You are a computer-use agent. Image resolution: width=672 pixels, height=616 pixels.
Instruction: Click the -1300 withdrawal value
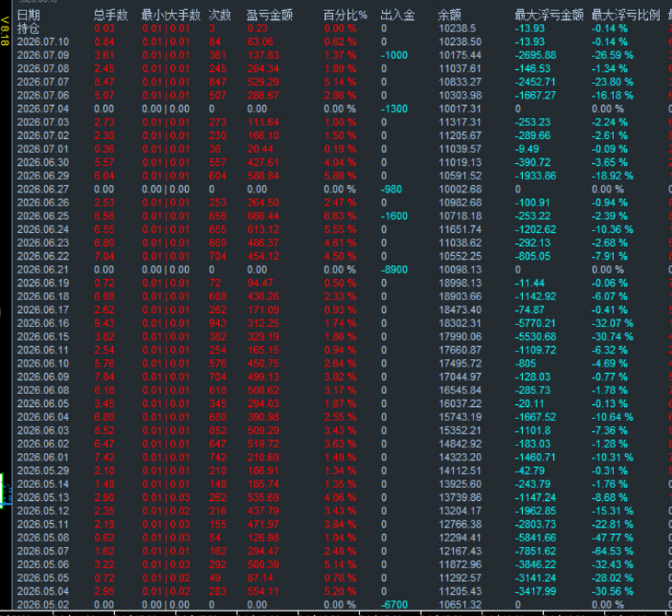[x=394, y=109]
